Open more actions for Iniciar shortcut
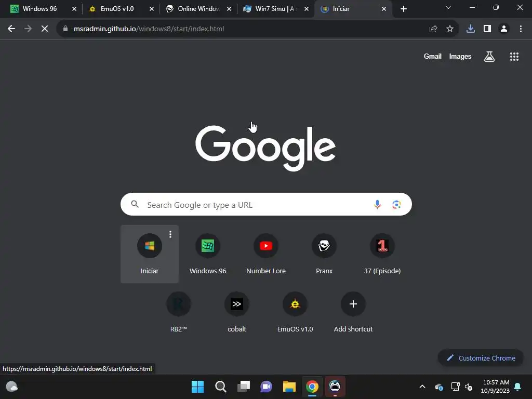This screenshot has height=399, width=532. (170, 234)
